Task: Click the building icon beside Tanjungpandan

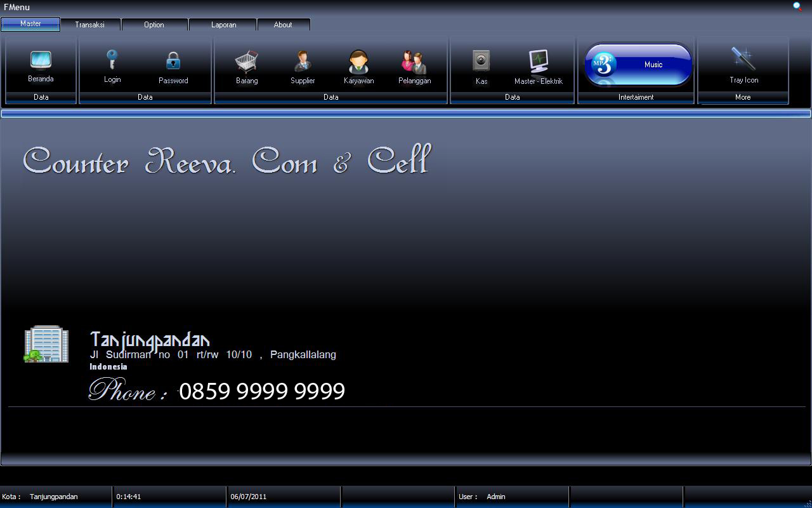Action: (x=48, y=344)
